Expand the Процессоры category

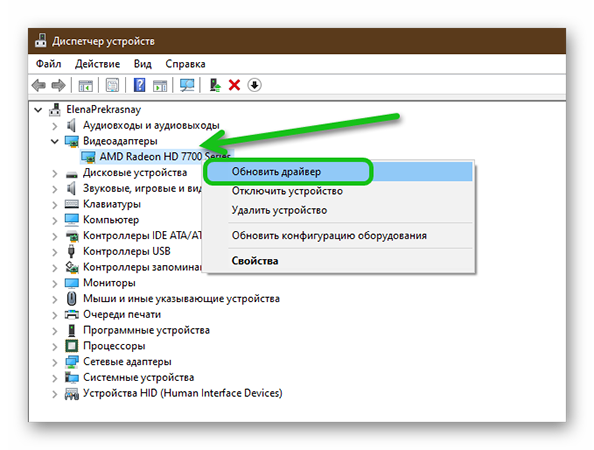[55, 346]
